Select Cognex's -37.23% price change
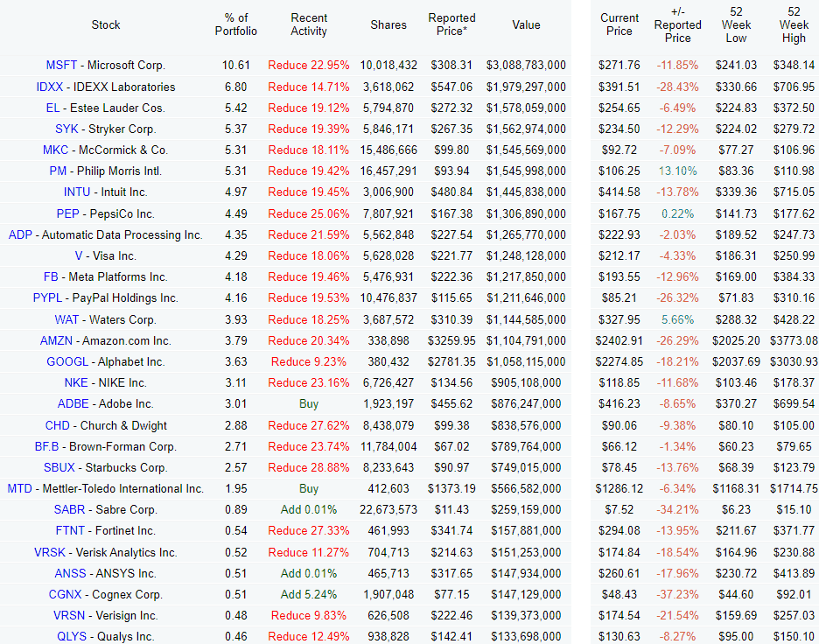The height and width of the screenshot is (644, 819). click(x=678, y=594)
